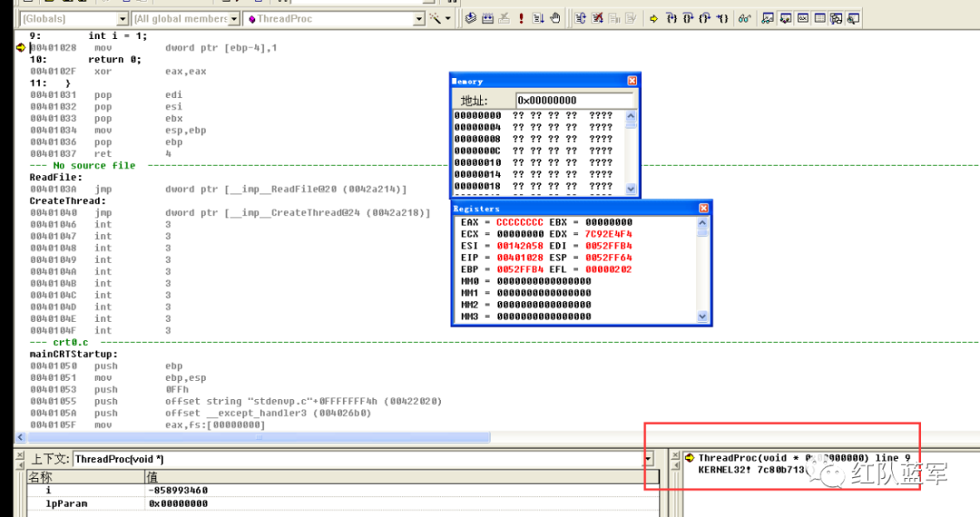Toggle the Registers window icon
The image size is (980, 517).
point(802,19)
